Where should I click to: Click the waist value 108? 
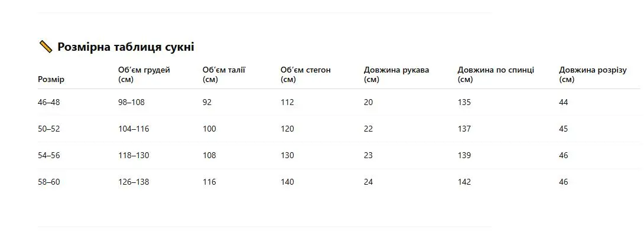[210, 155]
